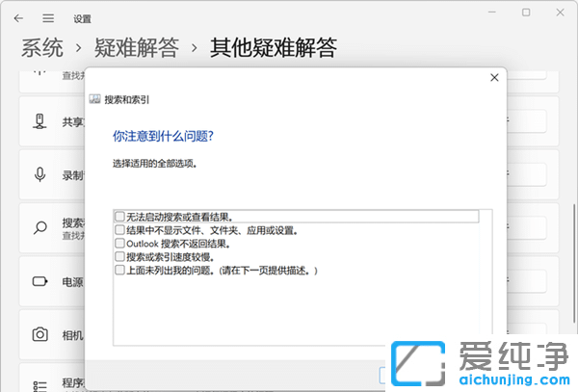Click the 搜索和索引 dialog title icon
578x392 pixels.
[x=94, y=99]
